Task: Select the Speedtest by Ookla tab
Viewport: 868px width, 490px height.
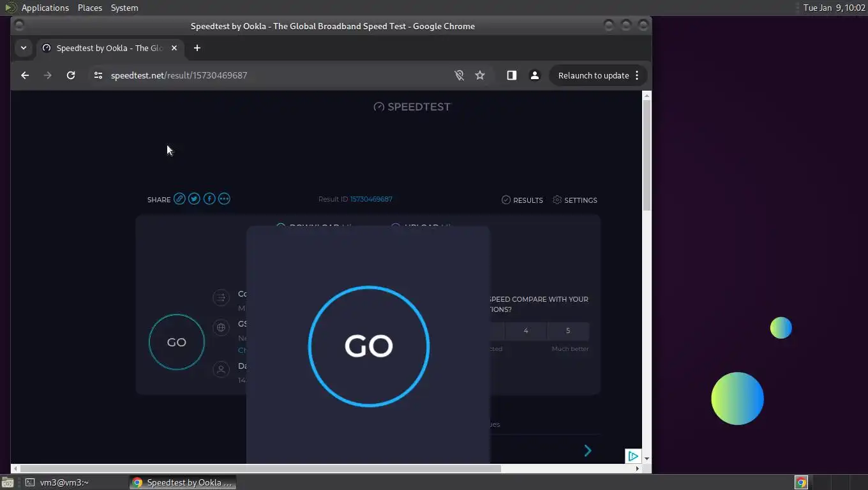Action: (x=110, y=48)
